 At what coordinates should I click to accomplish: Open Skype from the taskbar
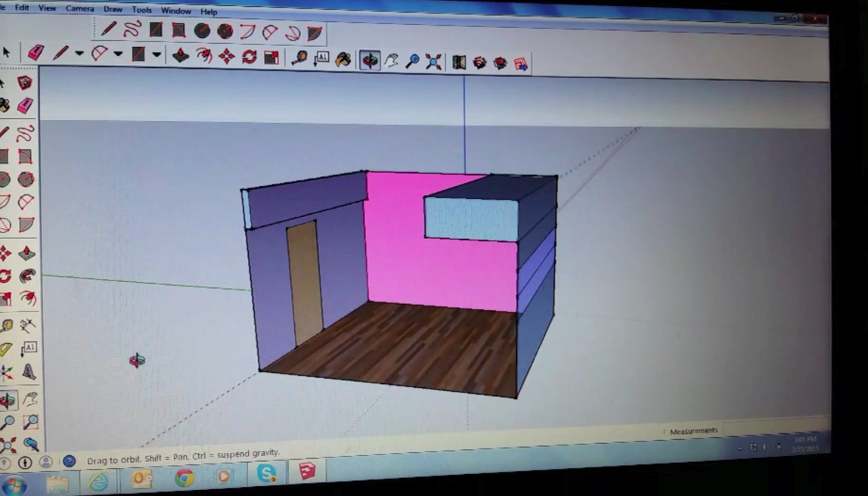tap(267, 474)
